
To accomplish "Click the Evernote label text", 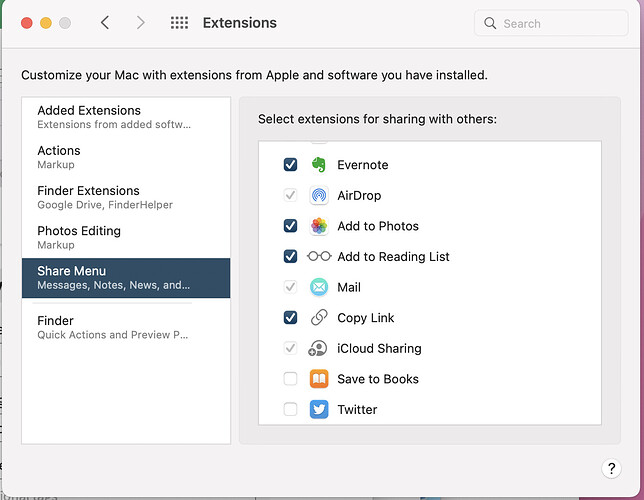I will point(363,165).
